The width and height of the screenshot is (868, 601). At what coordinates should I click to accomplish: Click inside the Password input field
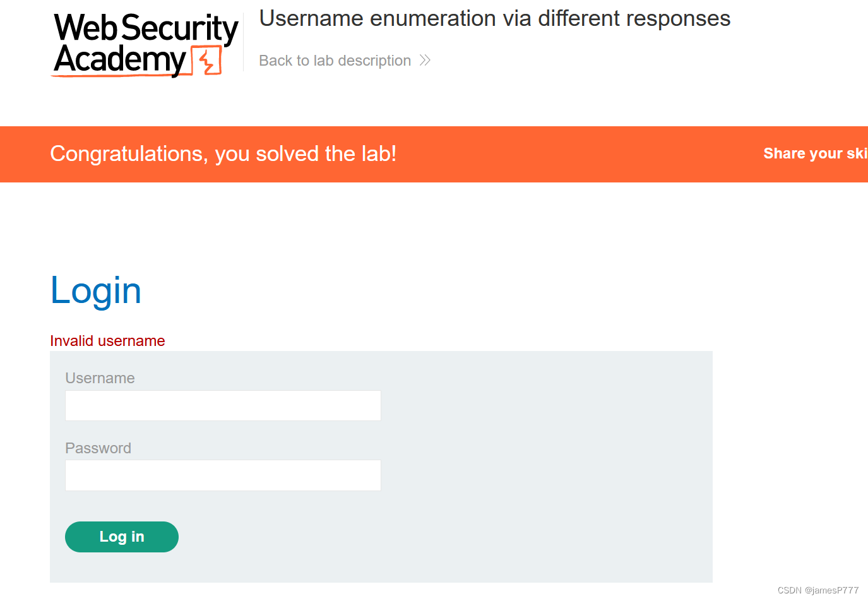(223, 475)
